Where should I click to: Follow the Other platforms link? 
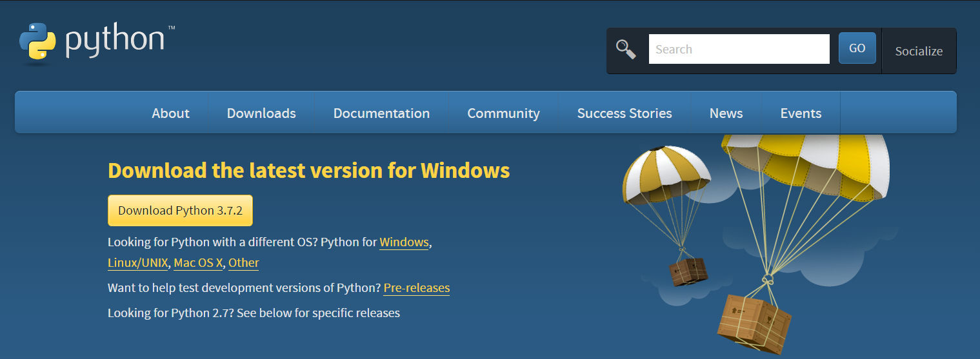(243, 262)
